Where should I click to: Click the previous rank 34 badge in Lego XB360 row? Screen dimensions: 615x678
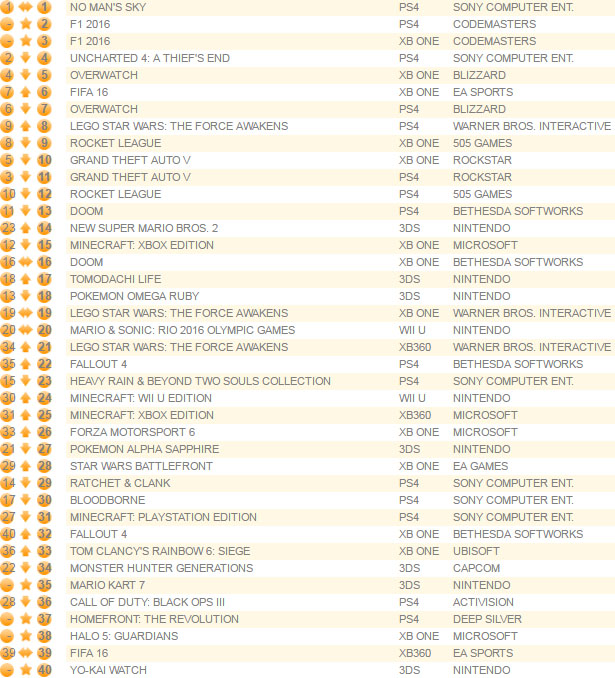coord(8,346)
